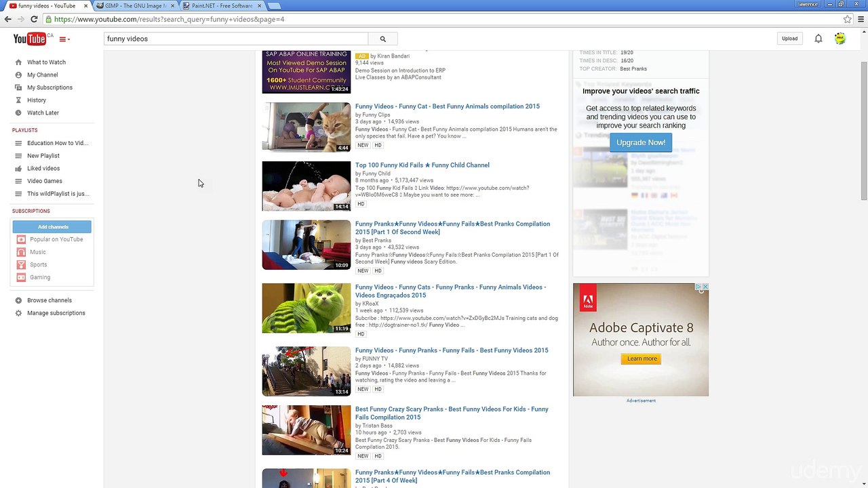Viewport: 868px width, 488px height.
Task: Click Learn more on Adobe Captivate ad
Action: pyautogui.click(x=642, y=359)
